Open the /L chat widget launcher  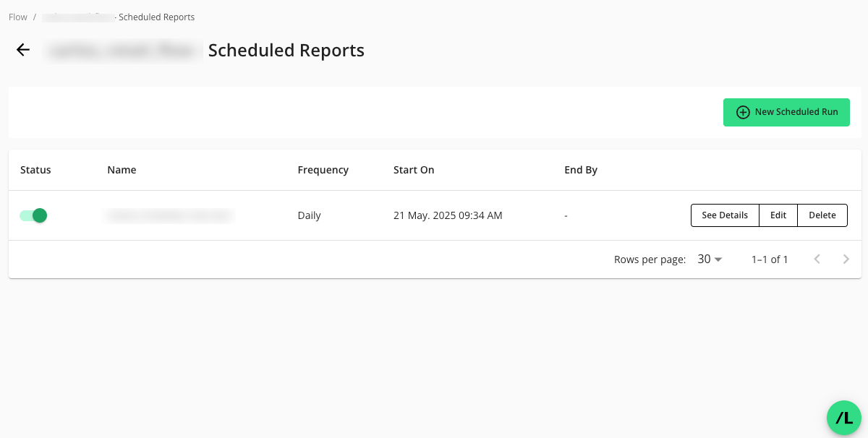(843, 418)
